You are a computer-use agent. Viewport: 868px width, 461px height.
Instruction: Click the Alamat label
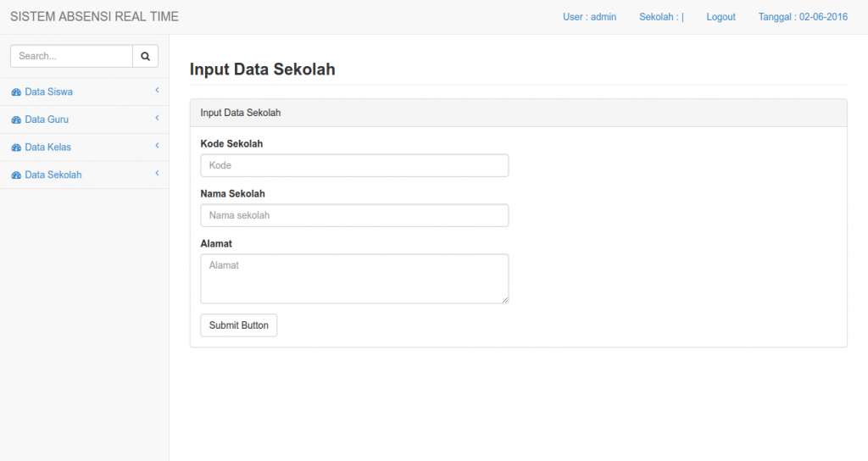pyautogui.click(x=216, y=243)
